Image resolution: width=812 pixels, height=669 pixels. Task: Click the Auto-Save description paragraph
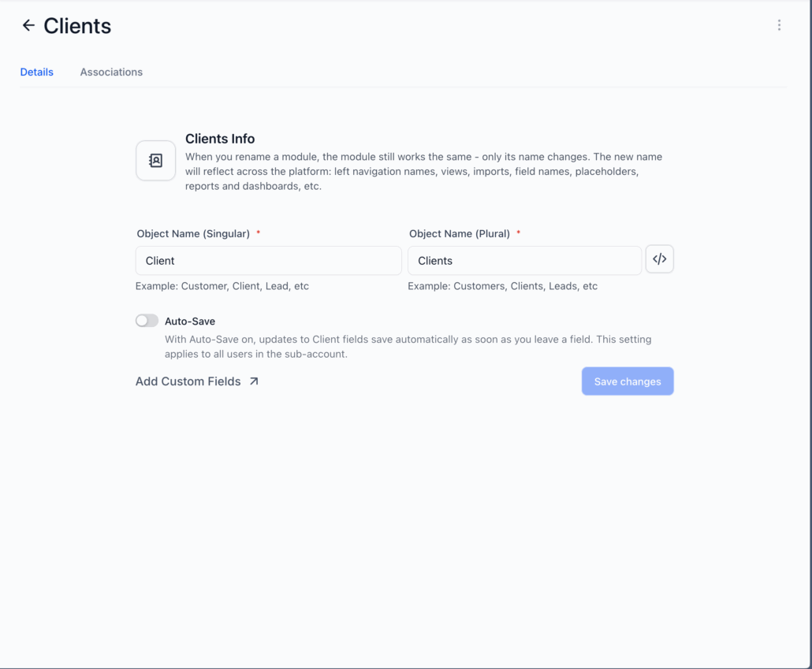pyautogui.click(x=408, y=347)
